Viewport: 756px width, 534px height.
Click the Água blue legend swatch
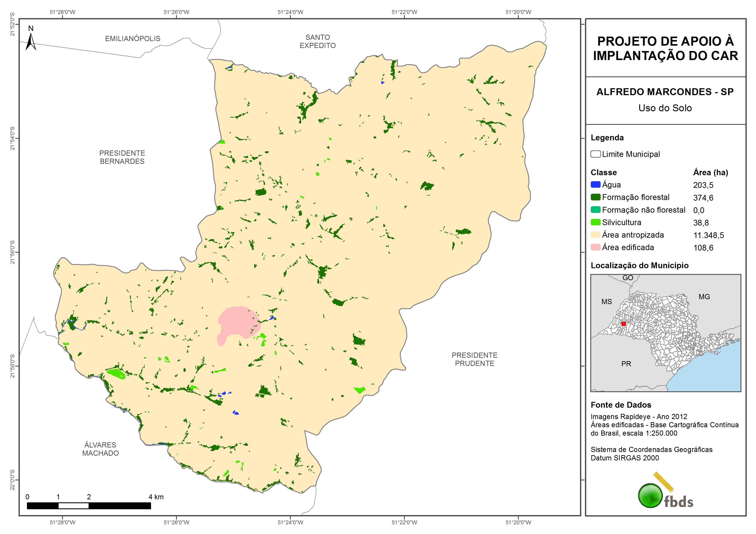(x=595, y=185)
